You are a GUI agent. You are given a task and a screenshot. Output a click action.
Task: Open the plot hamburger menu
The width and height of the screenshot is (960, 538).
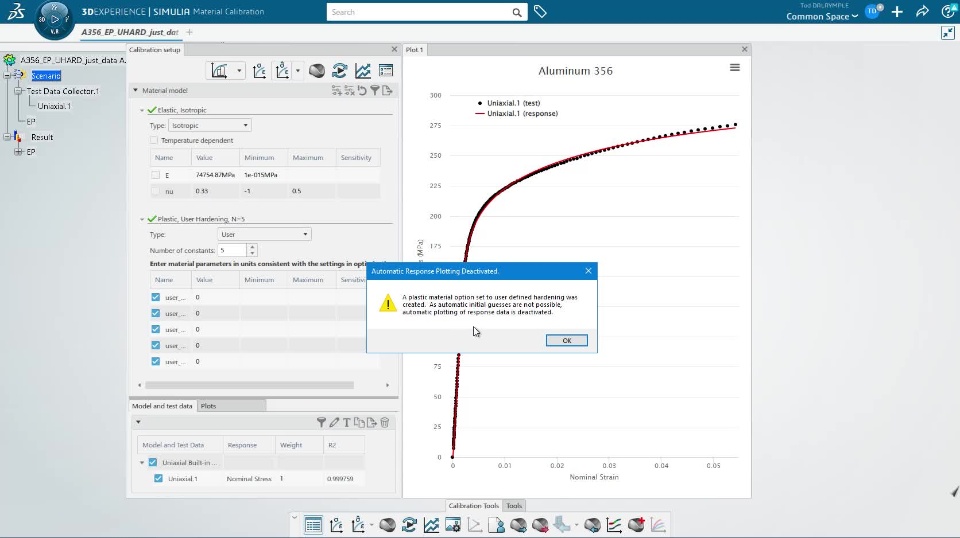coord(735,67)
